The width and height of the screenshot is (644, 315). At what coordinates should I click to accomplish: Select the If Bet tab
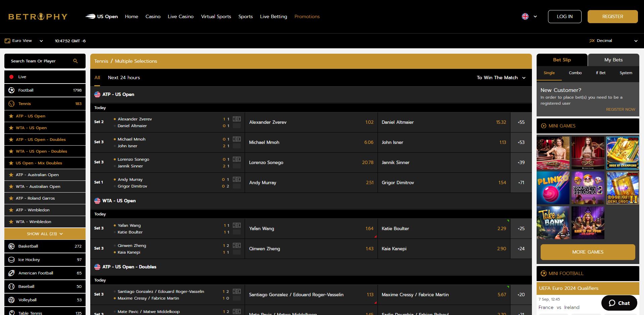(601, 73)
